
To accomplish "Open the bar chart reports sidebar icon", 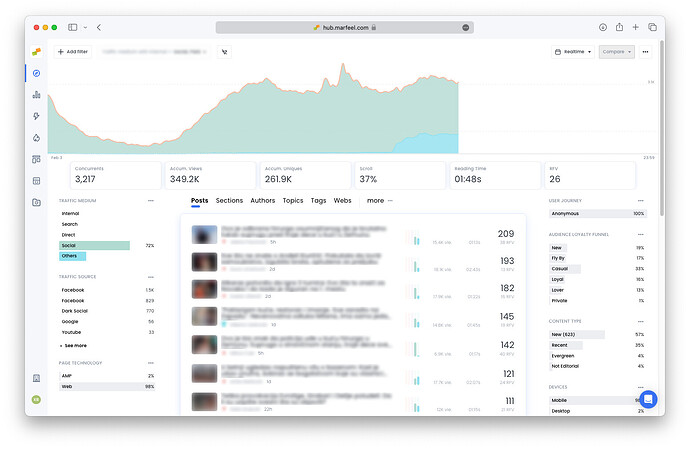I will [x=37, y=95].
